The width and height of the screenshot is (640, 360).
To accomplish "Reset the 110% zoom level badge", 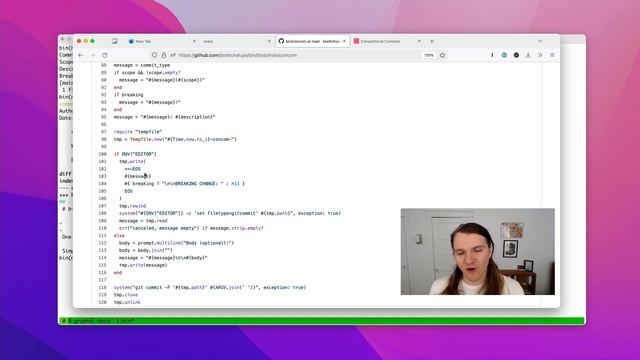I will 429,55.
